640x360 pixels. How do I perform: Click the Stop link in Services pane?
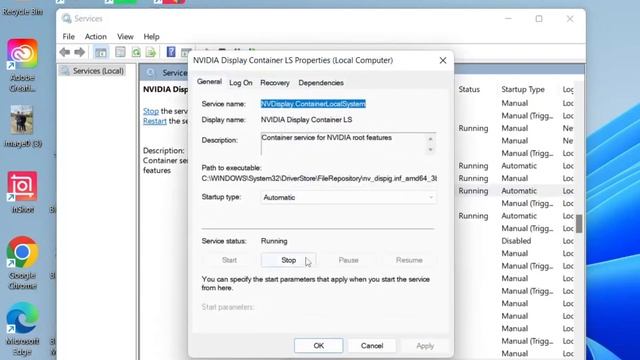(x=151, y=111)
